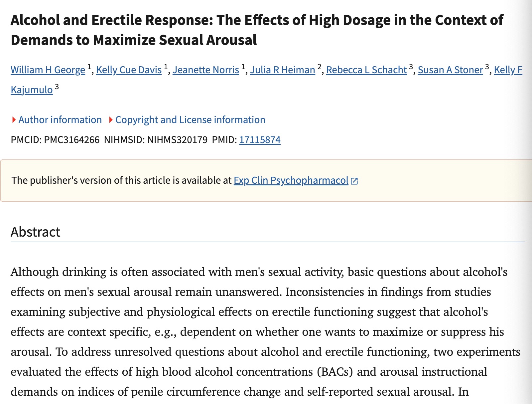Open the Kajumulo author name link
532x404 pixels.
tap(32, 90)
